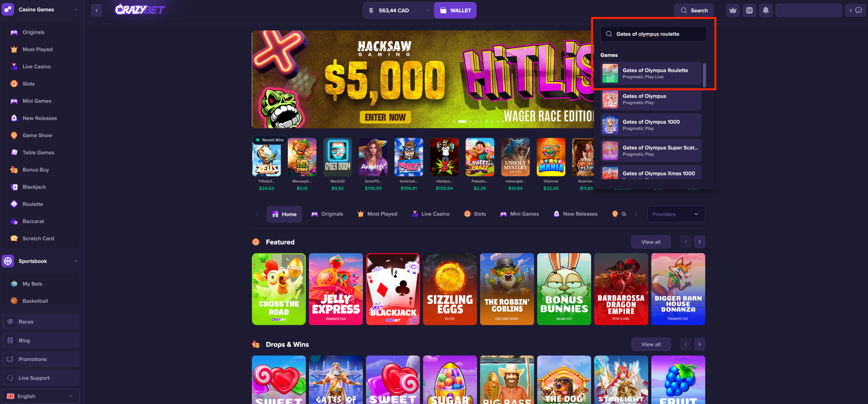Click the crown VIP icon in header
This screenshot has height=404, width=868.
(x=733, y=10)
